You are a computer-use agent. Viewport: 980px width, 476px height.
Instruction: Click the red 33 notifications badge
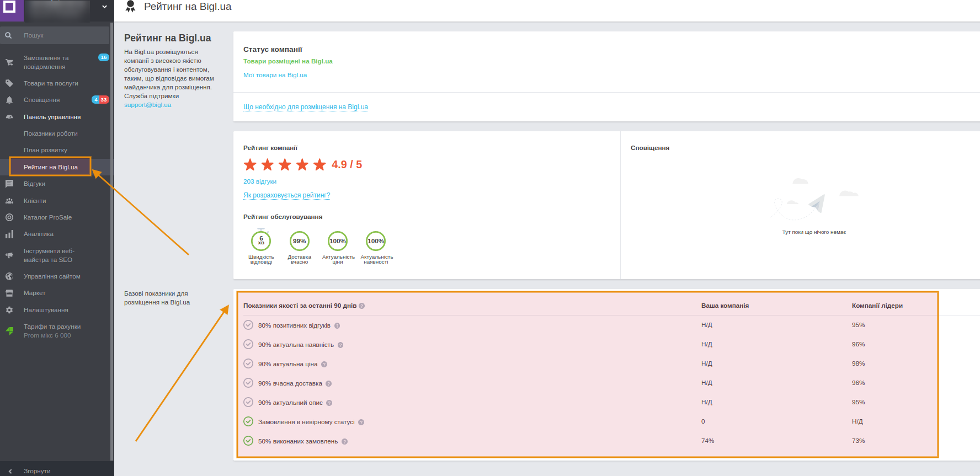pyautogui.click(x=104, y=100)
